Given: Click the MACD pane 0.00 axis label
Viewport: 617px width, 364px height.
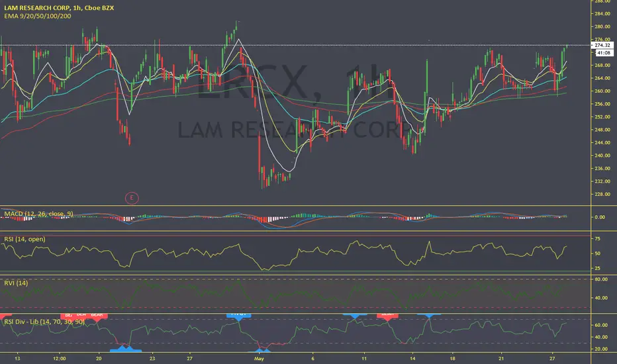Looking at the screenshot, I should click(600, 217).
